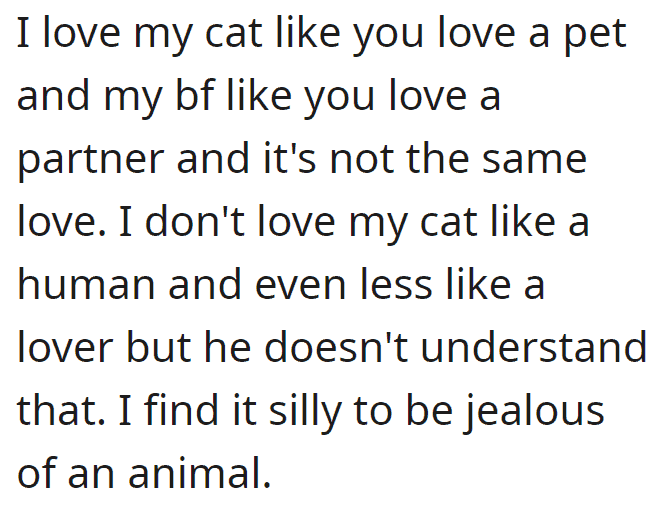Click the word "doesn't" in the text

pyautogui.click(x=336, y=347)
